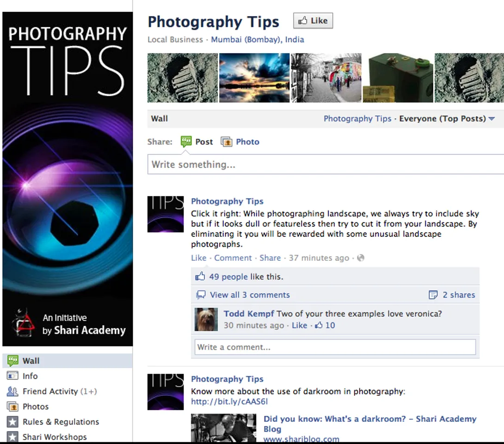The width and height of the screenshot is (504, 444).
Task: Click the Photography Tips page title heading
Action: (214, 22)
